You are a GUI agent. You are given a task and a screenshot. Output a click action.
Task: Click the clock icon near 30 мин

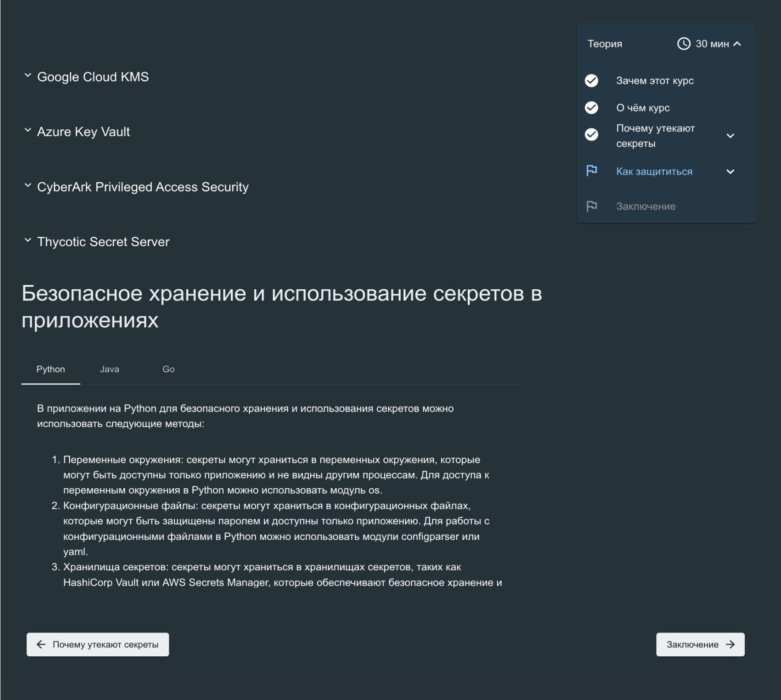(x=683, y=44)
